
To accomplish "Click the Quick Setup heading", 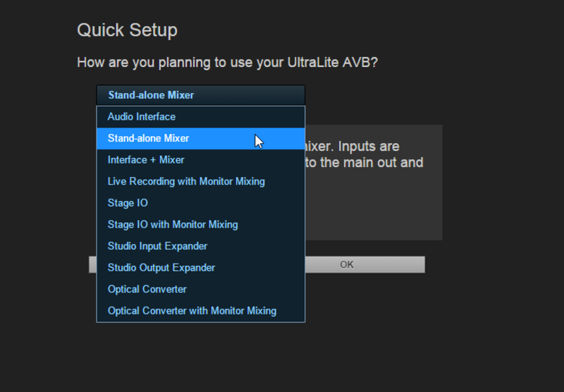I will 128,30.
